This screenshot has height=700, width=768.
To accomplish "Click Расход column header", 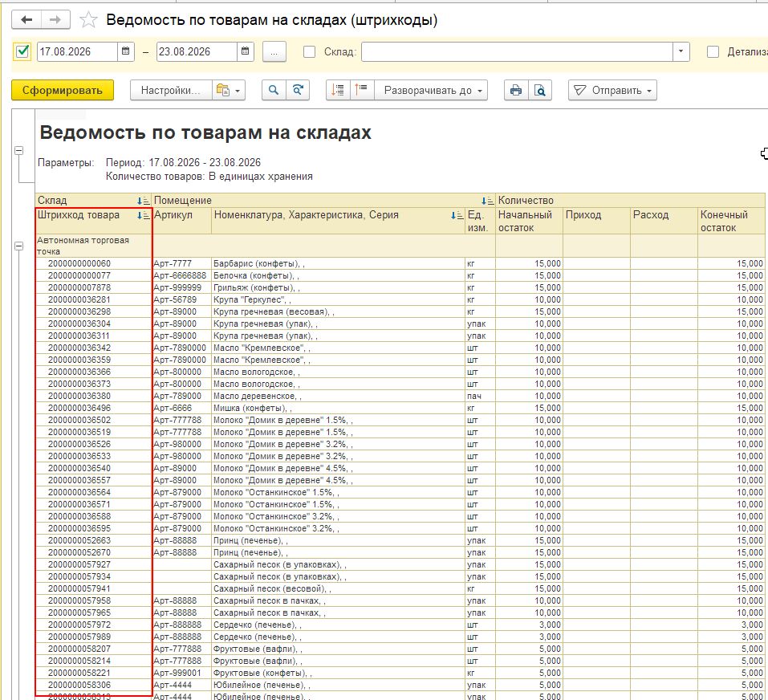I will pyautogui.click(x=664, y=222).
